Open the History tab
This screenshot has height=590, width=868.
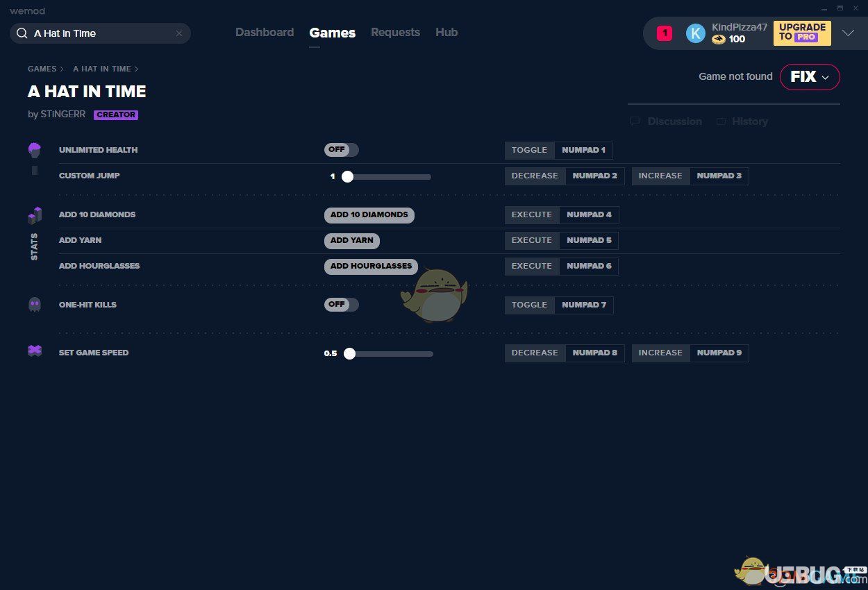click(x=742, y=121)
